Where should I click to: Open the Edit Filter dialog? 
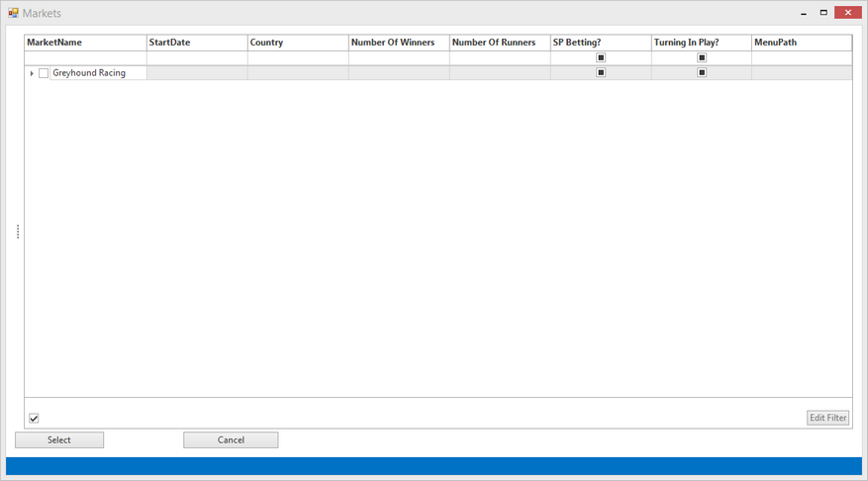pos(827,418)
